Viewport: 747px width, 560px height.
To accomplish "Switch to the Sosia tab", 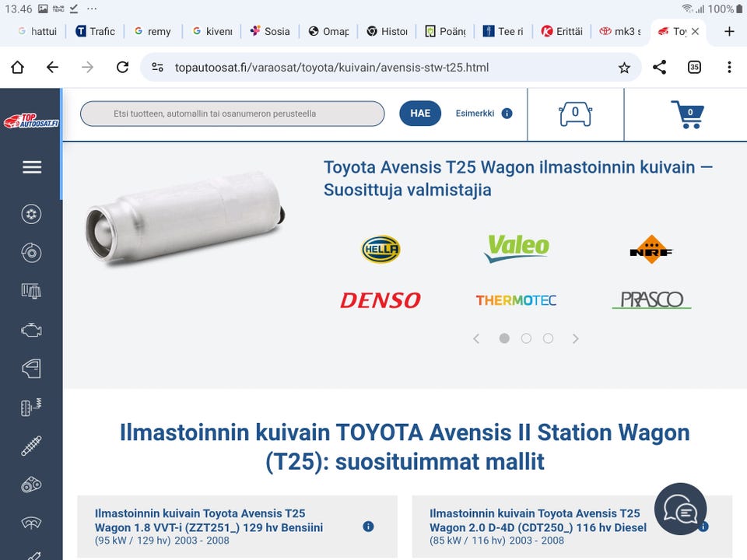I will tap(270, 31).
